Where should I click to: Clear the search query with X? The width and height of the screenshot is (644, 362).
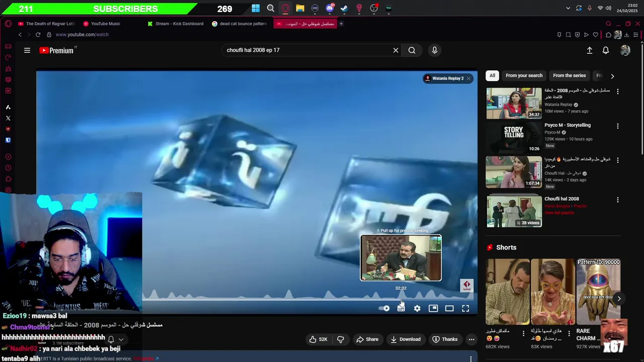pos(395,50)
